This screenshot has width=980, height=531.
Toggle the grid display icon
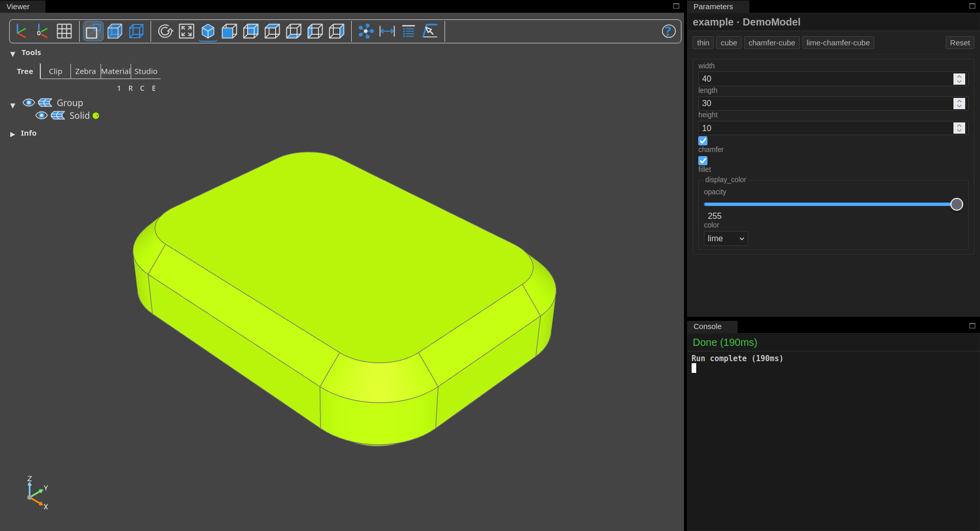[x=64, y=31]
